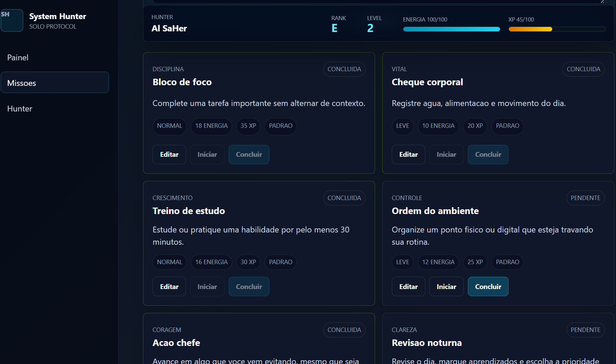Start the Treino de estudo mission
Image resolution: width=616 pixels, height=364 pixels.
pos(207,287)
